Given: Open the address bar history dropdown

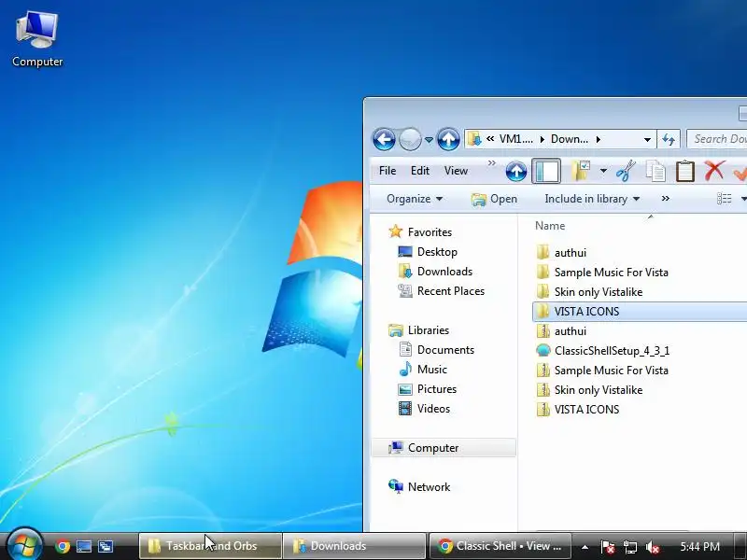Looking at the screenshot, I should click(647, 139).
